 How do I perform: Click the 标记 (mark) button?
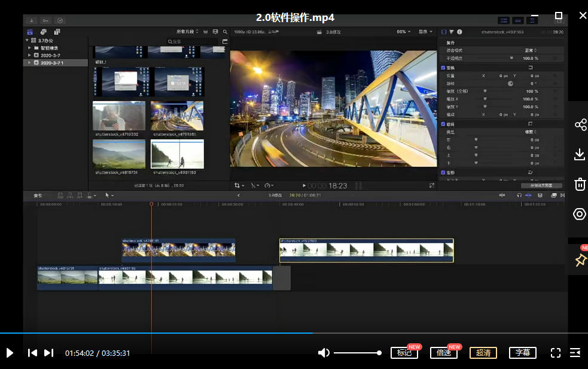(x=404, y=353)
